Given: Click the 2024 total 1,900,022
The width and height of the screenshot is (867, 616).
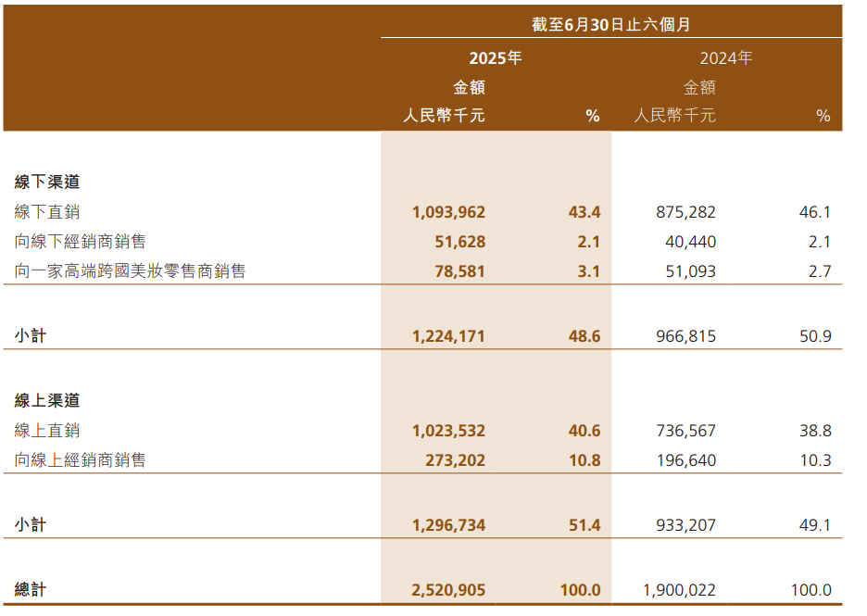Looking at the screenshot, I should [x=679, y=590].
